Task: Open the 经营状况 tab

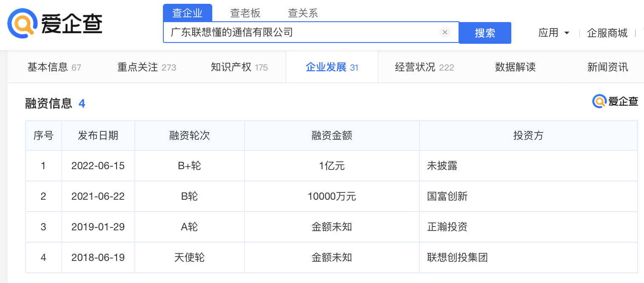Action: [x=425, y=67]
